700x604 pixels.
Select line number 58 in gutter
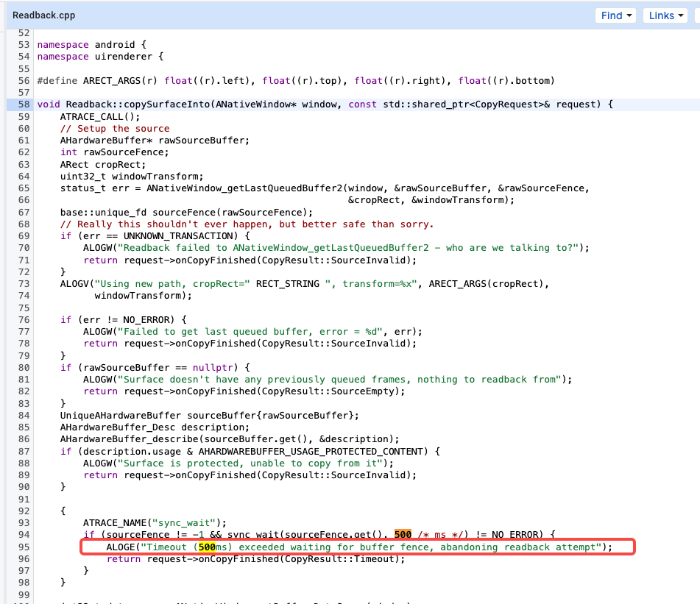[24, 104]
